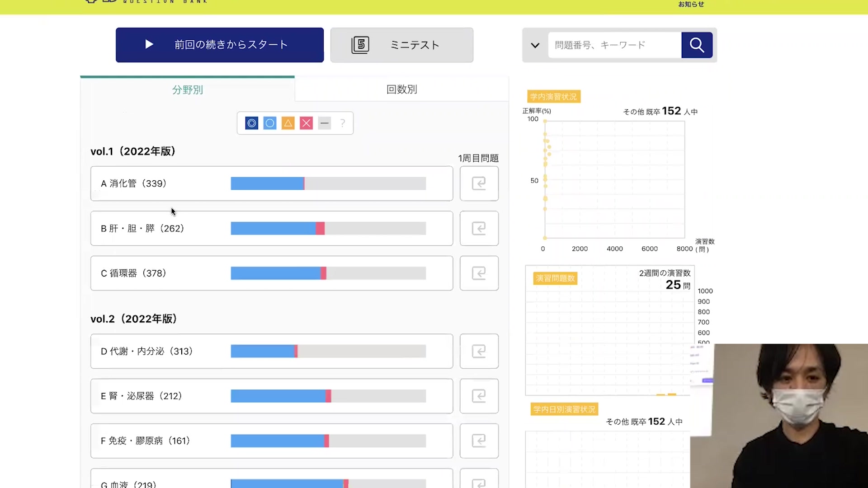868x488 pixels.
Task: Select the 分野別 tab
Action: pos(188,90)
